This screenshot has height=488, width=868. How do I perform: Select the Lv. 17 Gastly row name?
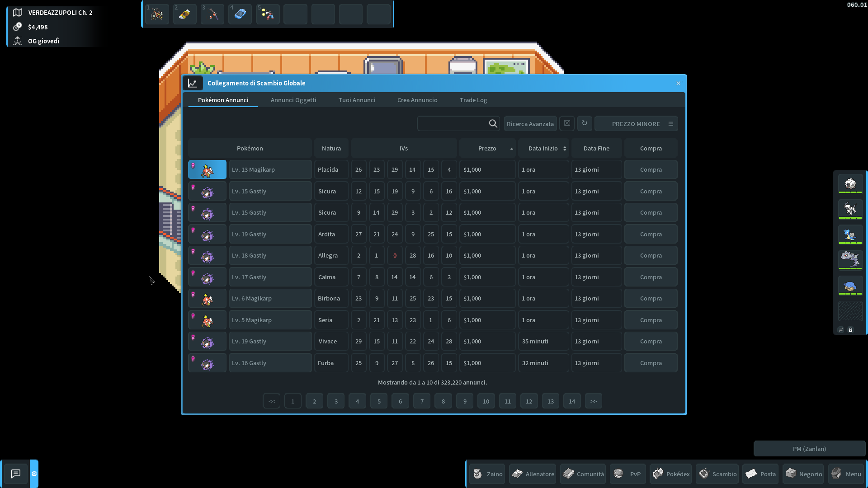pyautogui.click(x=270, y=277)
